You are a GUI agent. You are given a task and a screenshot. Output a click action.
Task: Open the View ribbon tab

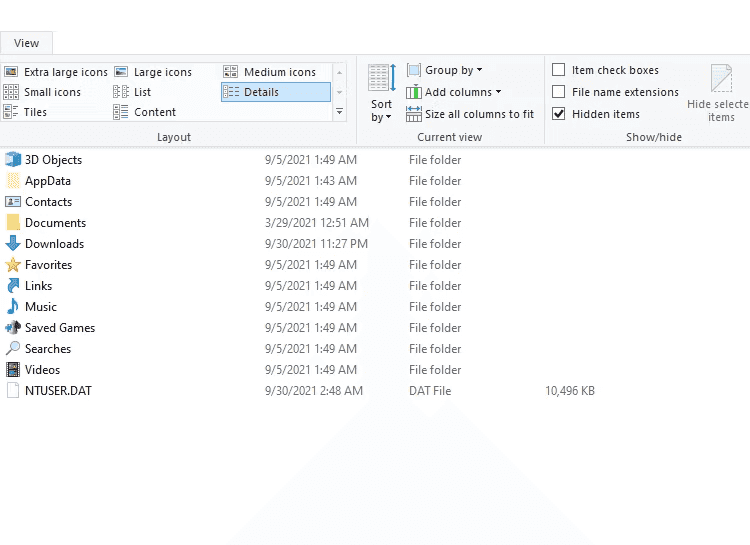(x=26, y=43)
